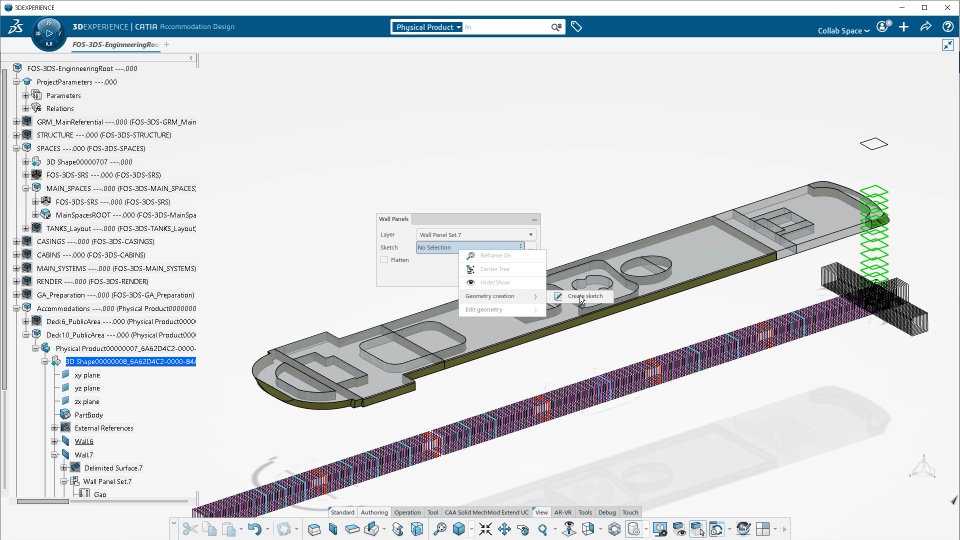Open the user profile icon

(x=883, y=26)
